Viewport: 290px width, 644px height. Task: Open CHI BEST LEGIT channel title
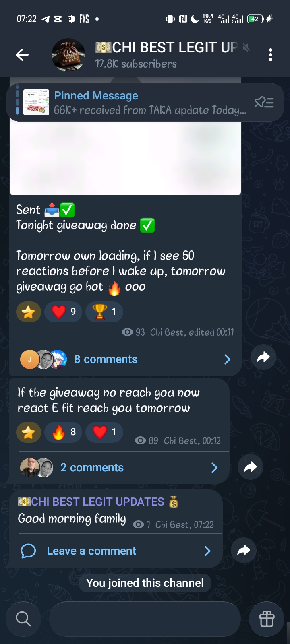tap(166, 47)
